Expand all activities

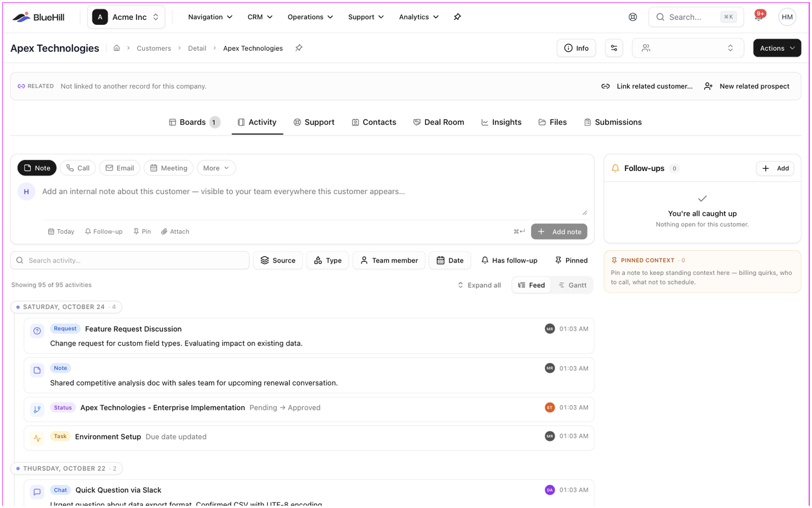[x=479, y=285]
